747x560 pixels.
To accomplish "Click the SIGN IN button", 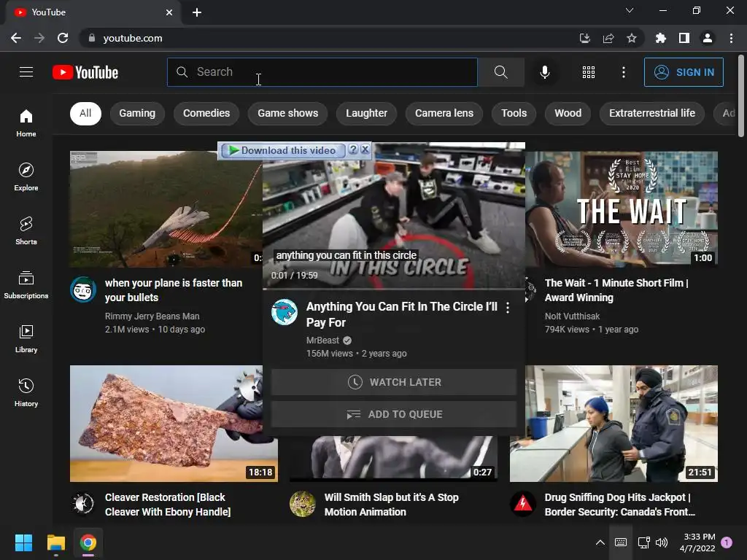I will pos(684,72).
